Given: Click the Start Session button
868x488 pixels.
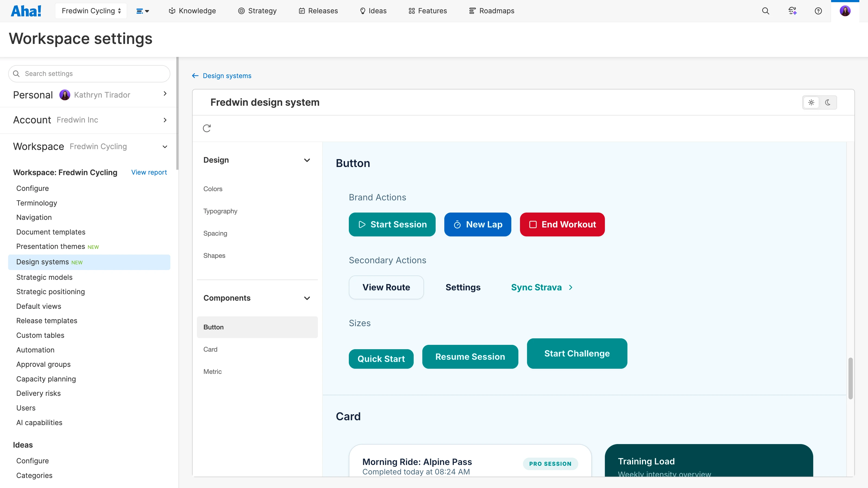Looking at the screenshot, I should point(392,224).
